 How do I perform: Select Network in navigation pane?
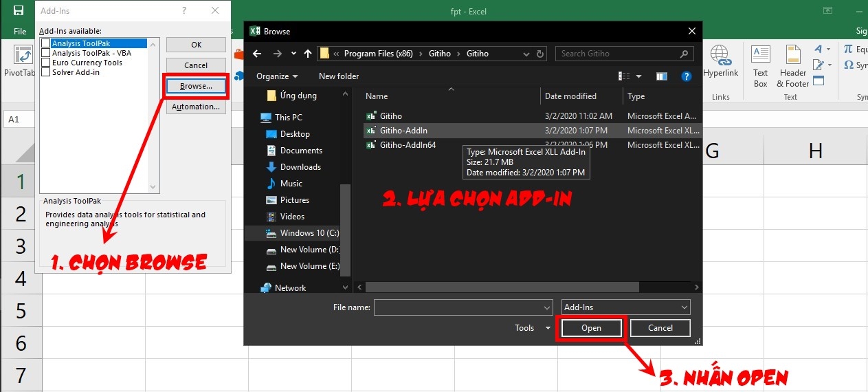(283, 288)
